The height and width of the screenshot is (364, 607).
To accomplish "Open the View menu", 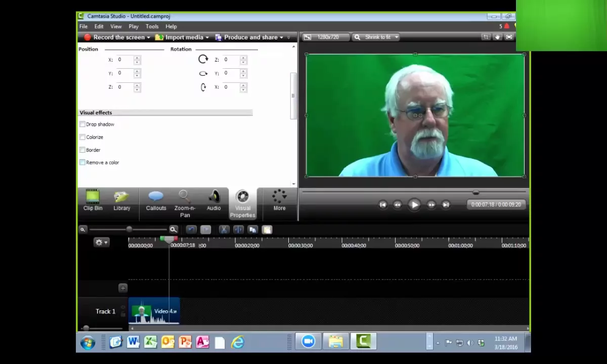I will [x=116, y=26].
